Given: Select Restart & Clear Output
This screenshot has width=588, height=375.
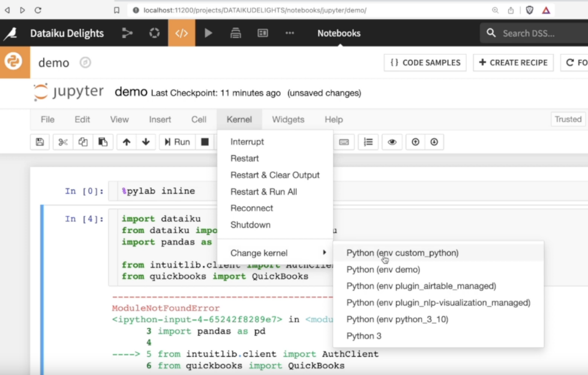Looking at the screenshot, I should click(275, 175).
